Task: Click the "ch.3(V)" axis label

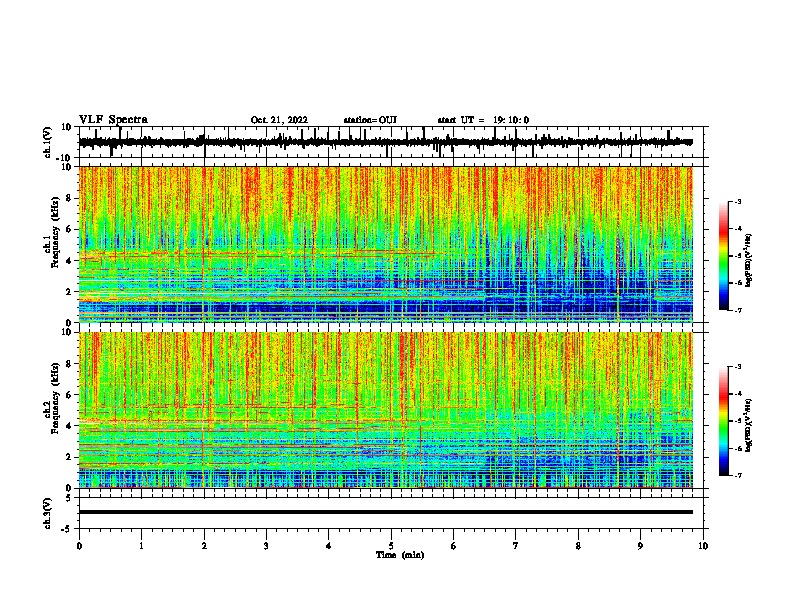Action: (x=48, y=513)
